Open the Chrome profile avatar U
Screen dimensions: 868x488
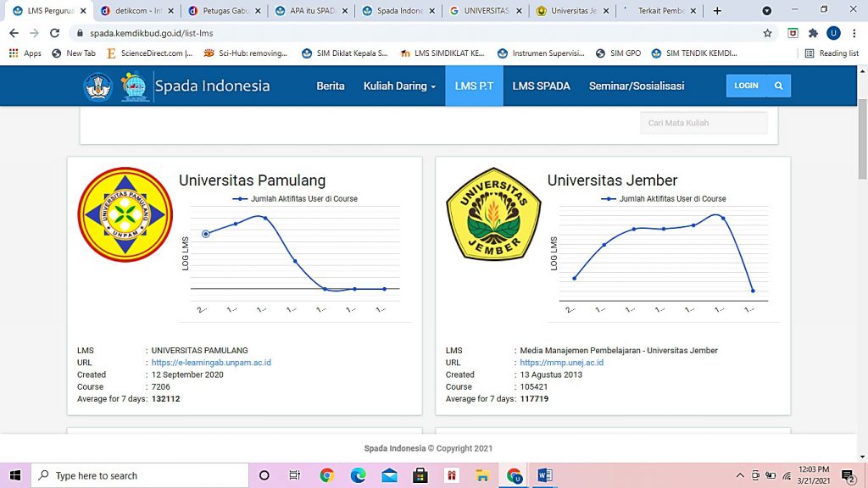click(x=833, y=33)
